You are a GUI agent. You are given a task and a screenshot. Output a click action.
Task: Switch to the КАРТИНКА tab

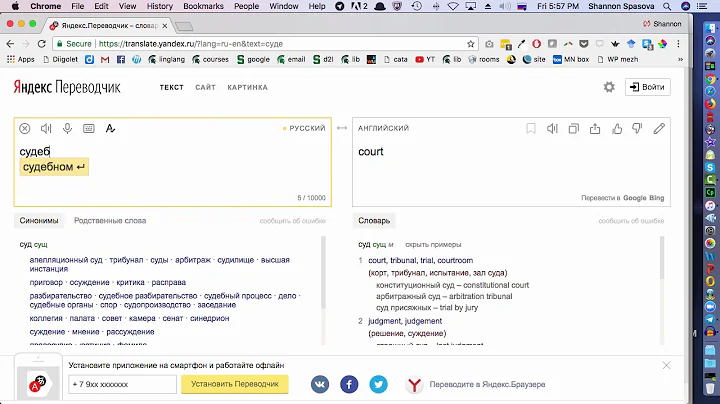pyautogui.click(x=248, y=87)
